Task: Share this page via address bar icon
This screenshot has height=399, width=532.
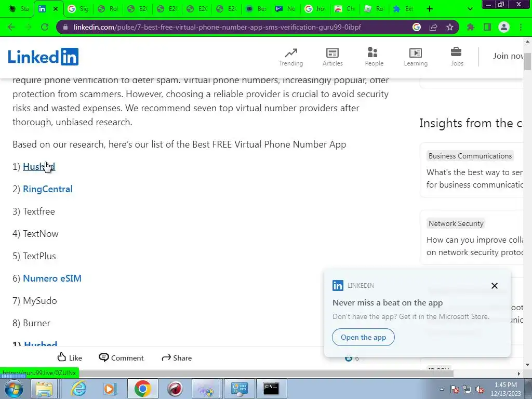Action: pyautogui.click(x=433, y=27)
